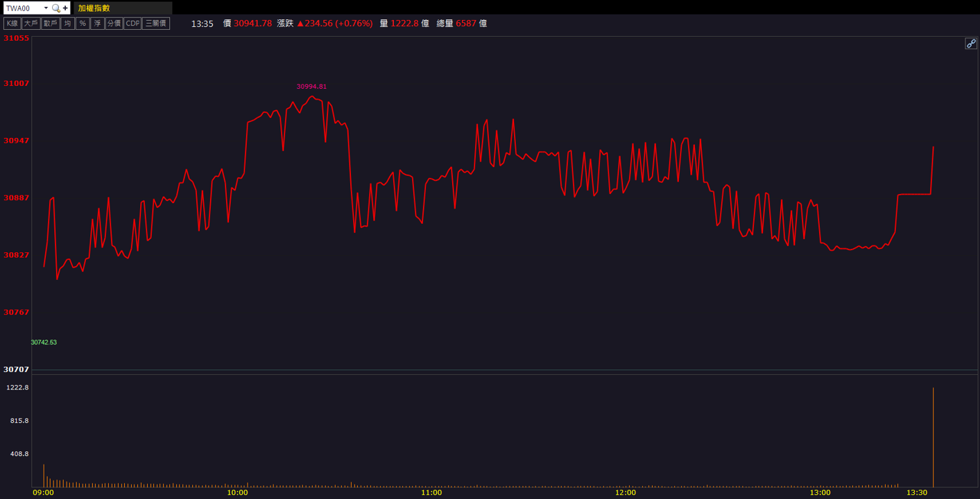Click the 30947 price axis label
The height and width of the screenshot is (499, 980).
coord(17,141)
